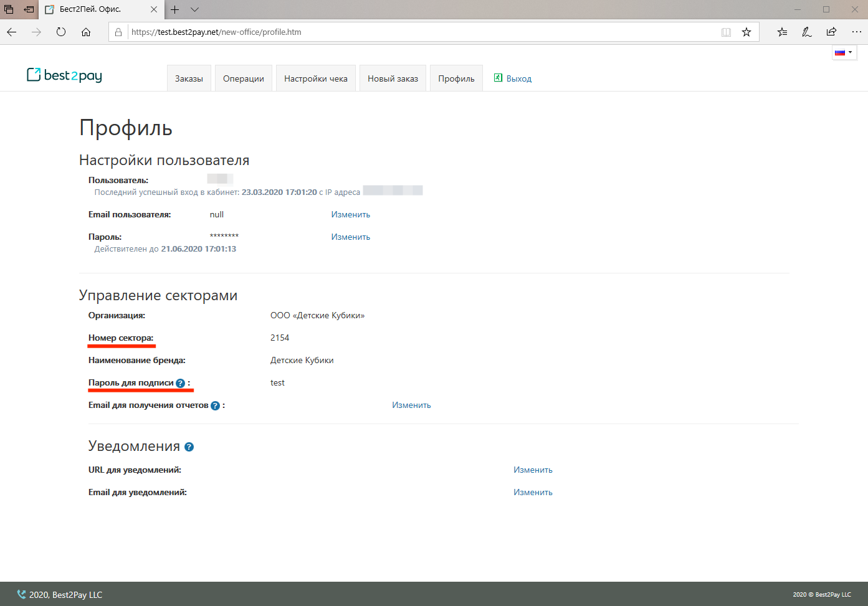Click help icon next to Уведомления heading
This screenshot has height=606, width=868.
click(x=189, y=447)
